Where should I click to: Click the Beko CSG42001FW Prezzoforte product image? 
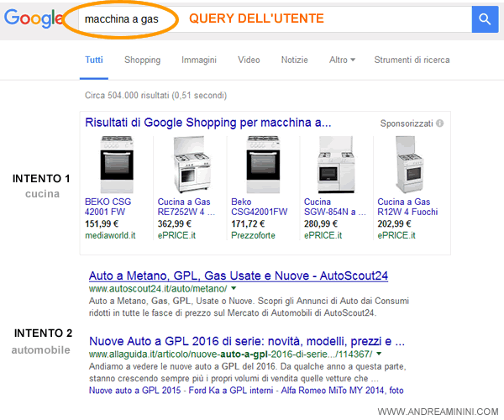(x=263, y=164)
